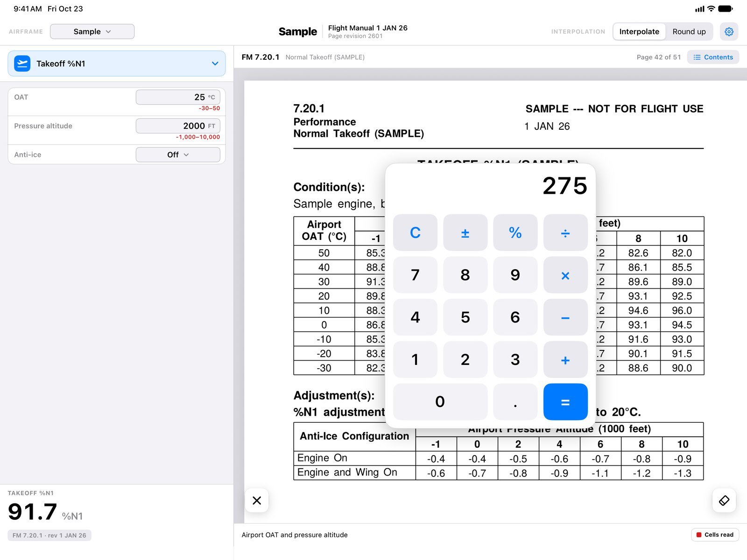747x560 pixels.
Task: Expand the Takeoff %N1 chart selector
Action: (117, 63)
